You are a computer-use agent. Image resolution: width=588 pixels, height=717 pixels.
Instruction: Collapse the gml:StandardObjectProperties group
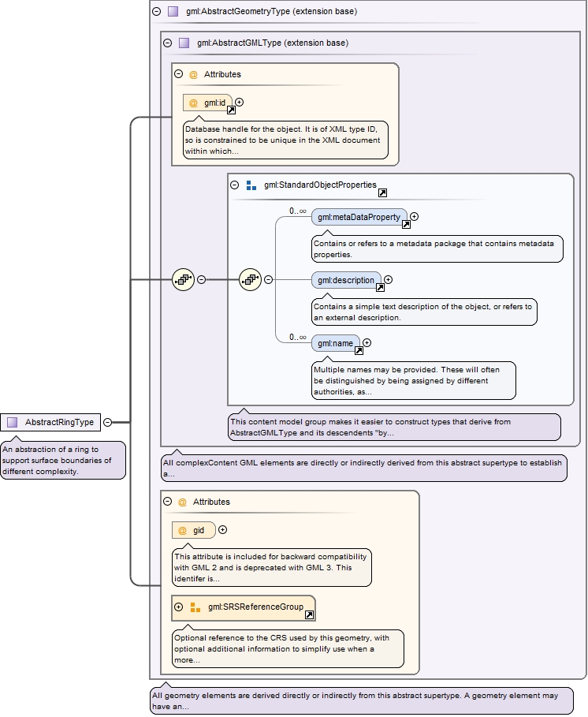point(234,185)
